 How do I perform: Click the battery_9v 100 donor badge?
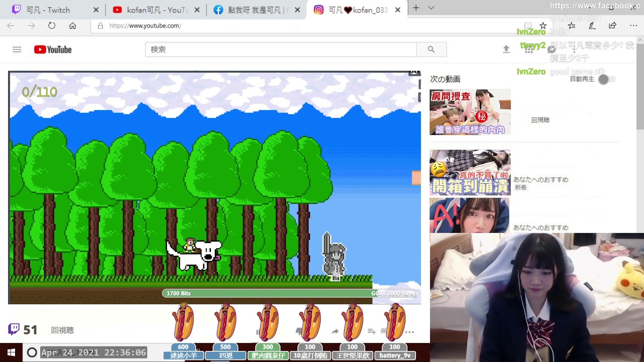coord(394,351)
